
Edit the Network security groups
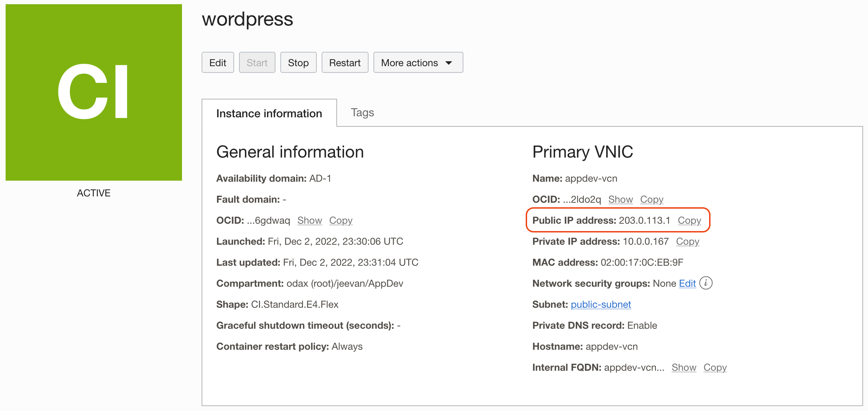(687, 283)
